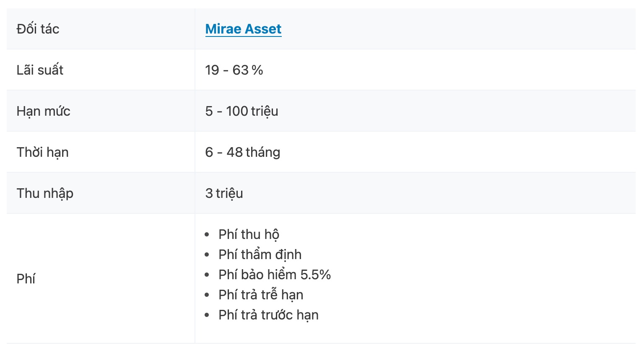Click the bullet before Phí thẩm định
644x353 pixels.
207,255
